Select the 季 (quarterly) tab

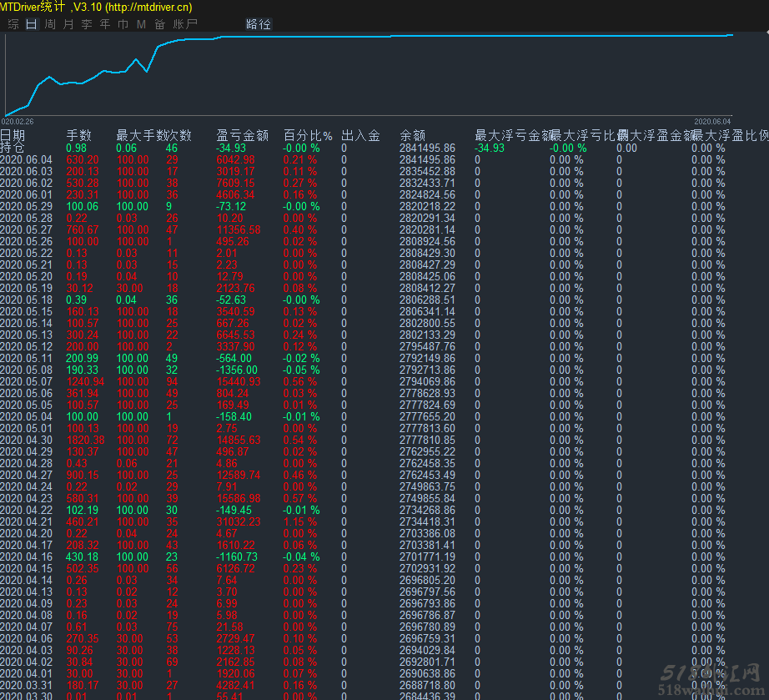tap(87, 24)
